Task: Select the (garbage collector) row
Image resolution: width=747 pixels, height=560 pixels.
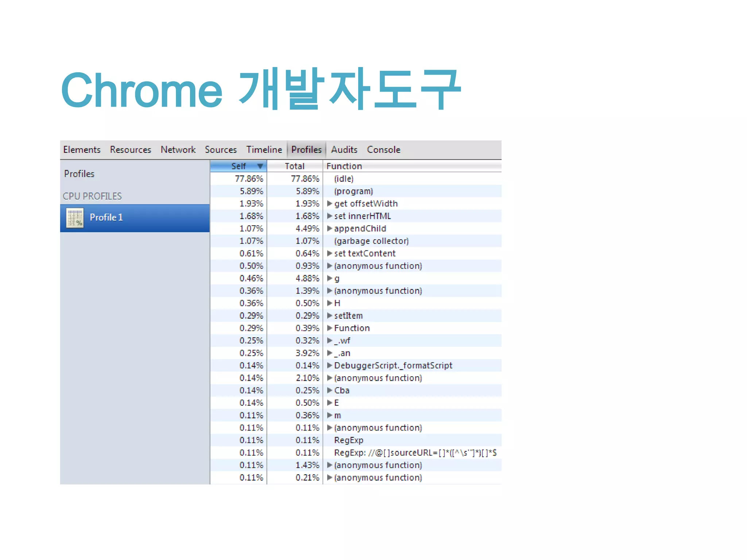Action: point(356,241)
